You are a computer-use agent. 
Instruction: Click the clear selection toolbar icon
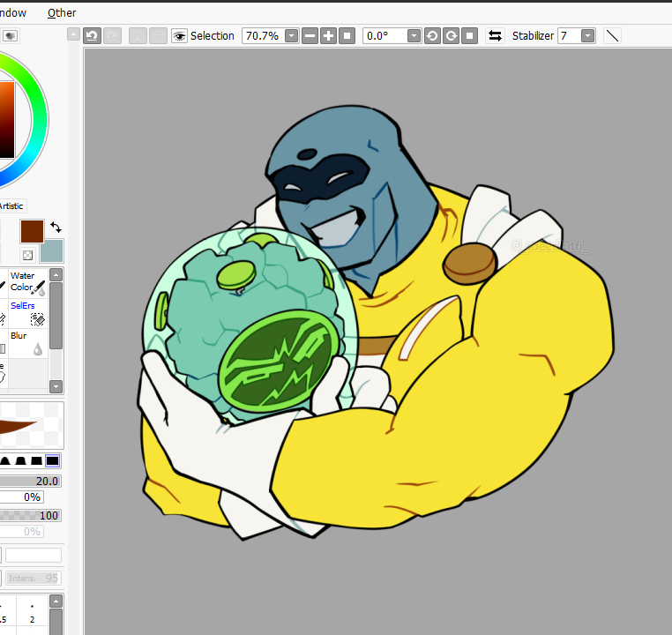[138, 35]
